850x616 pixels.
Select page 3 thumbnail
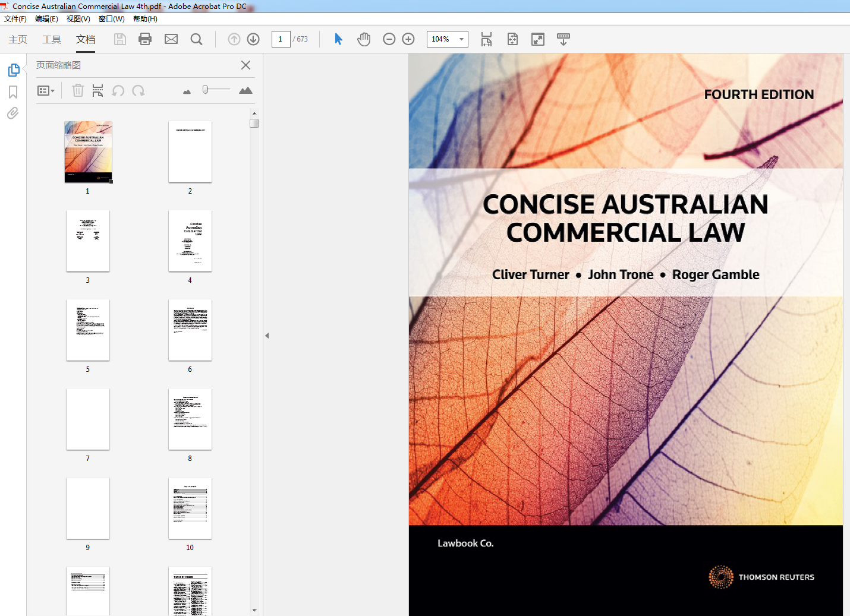coord(88,241)
